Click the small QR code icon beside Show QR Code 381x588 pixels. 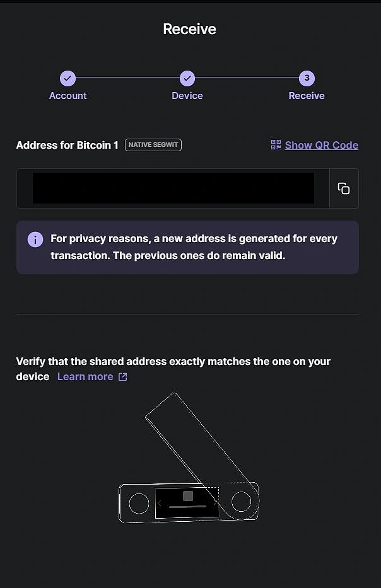(x=276, y=144)
